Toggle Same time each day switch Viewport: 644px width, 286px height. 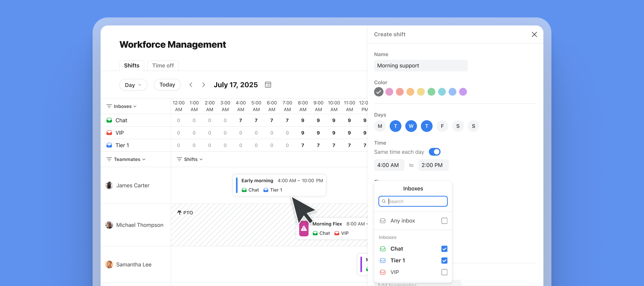point(434,152)
